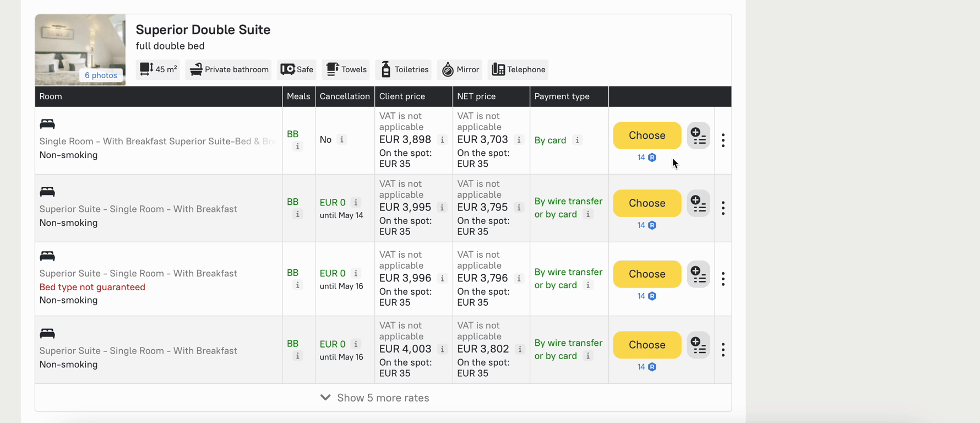The image size is (980, 423).
Task: Click the 14 reward points badge in first row
Action: pos(646,158)
